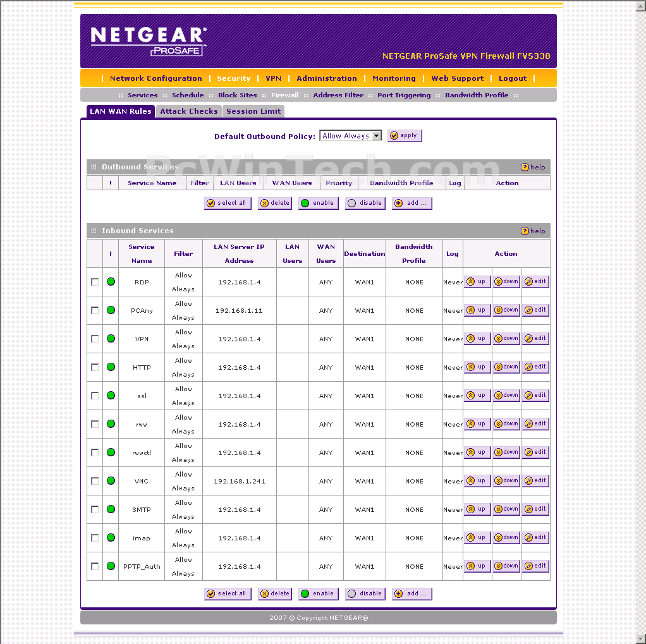Open the Monitoring menu
The width and height of the screenshot is (646, 644).
[x=394, y=78]
